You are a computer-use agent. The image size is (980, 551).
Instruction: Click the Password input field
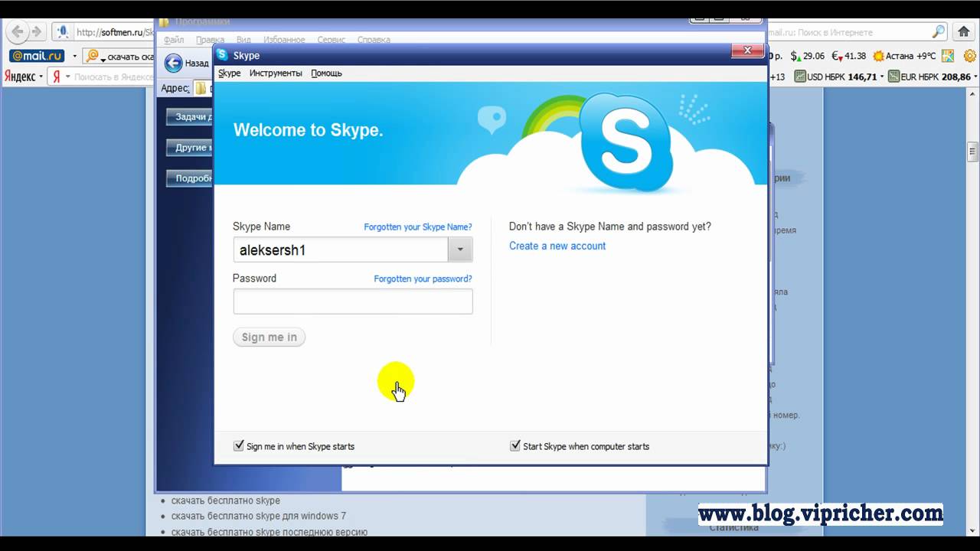tap(353, 302)
